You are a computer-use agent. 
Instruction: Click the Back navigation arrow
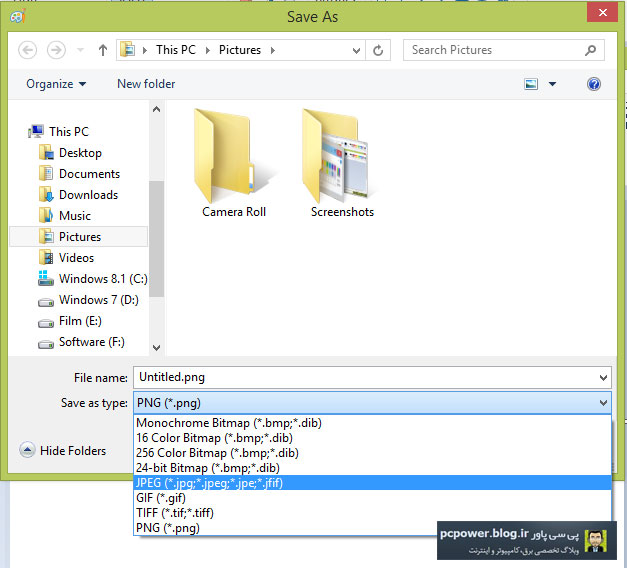27,50
